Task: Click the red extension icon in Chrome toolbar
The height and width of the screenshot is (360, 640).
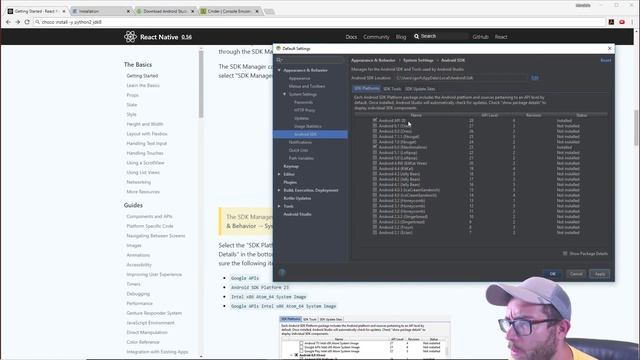Action: tap(622, 22)
